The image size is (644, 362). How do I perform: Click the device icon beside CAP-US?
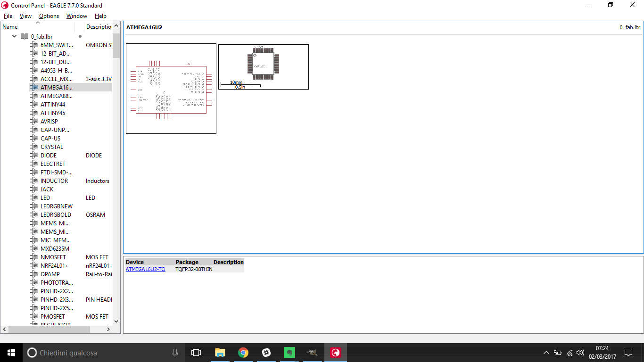[x=34, y=138]
